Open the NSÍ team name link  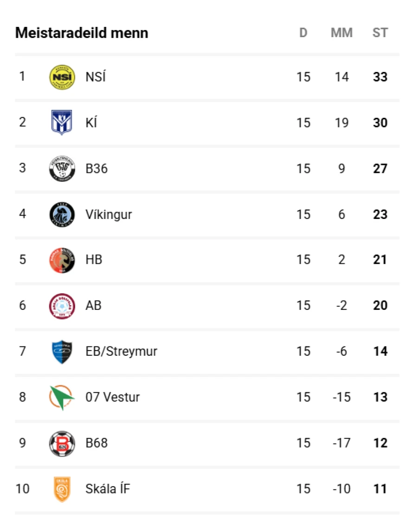tap(96, 77)
